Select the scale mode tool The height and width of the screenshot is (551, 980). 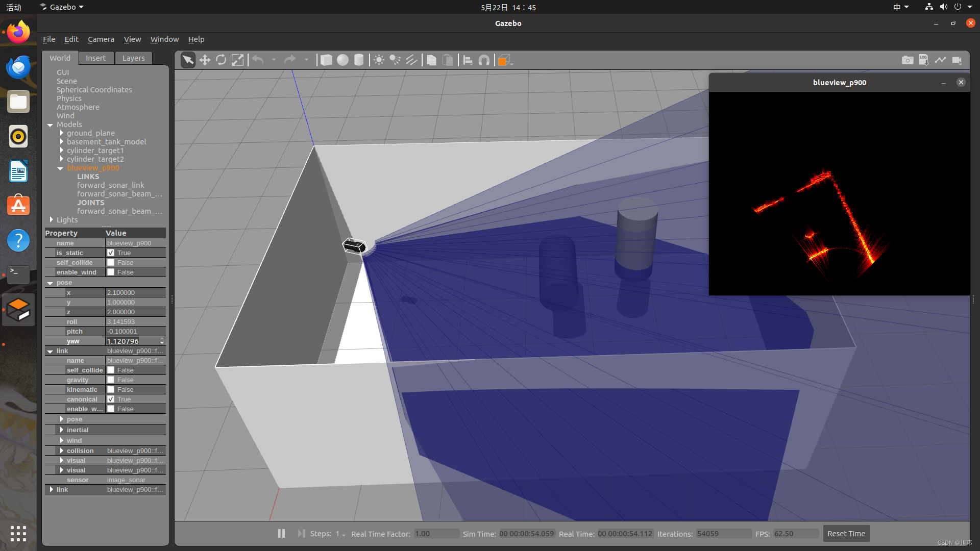pos(237,60)
